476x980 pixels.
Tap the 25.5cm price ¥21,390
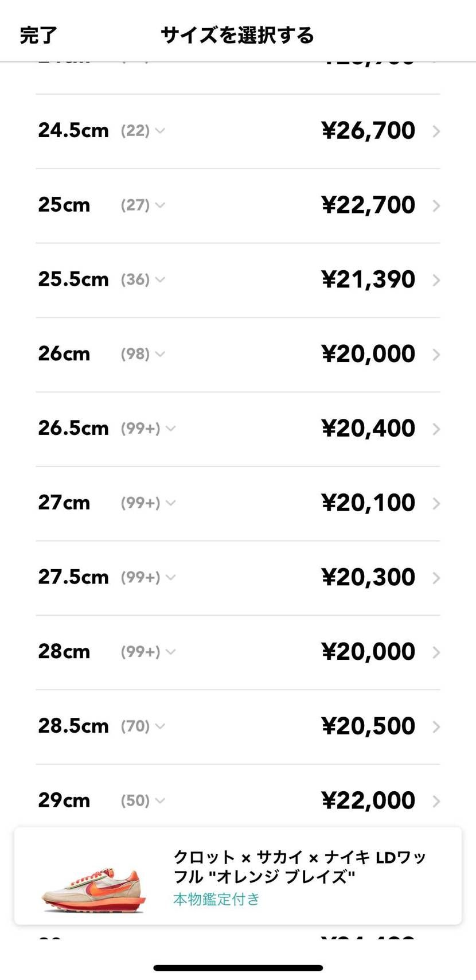click(368, 280)
